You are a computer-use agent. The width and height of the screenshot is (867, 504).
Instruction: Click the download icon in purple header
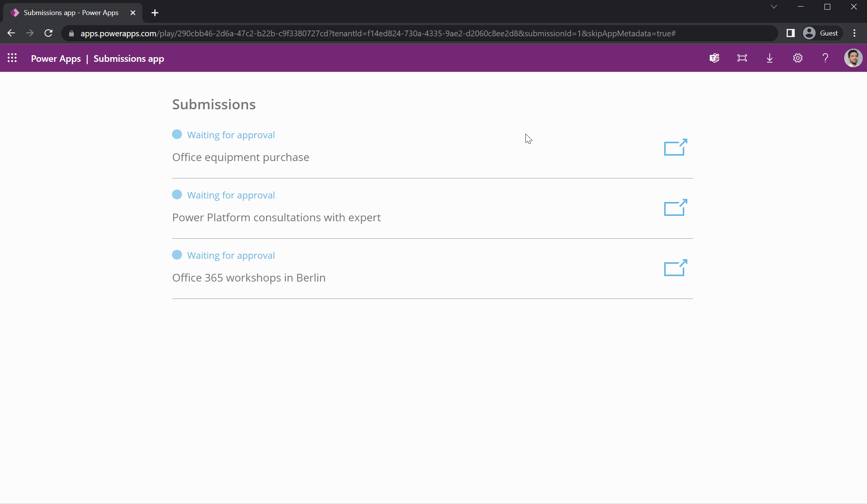[770, 58]
